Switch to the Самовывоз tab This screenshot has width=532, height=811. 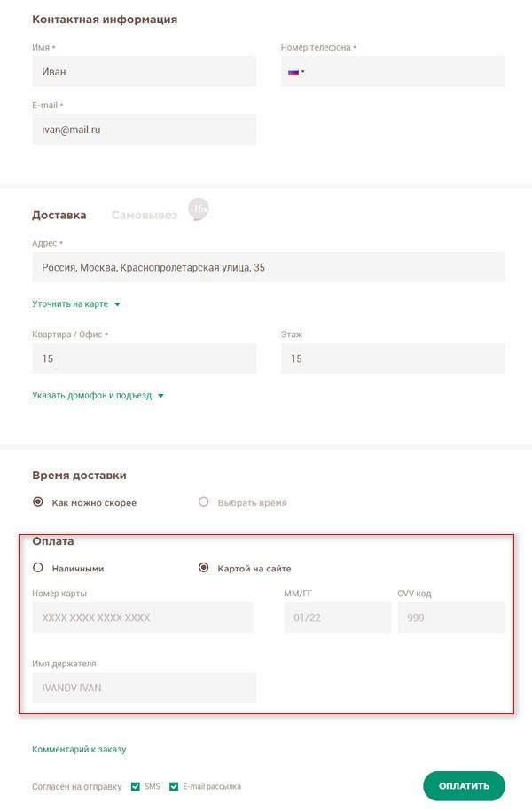click(x=144, y=215)
